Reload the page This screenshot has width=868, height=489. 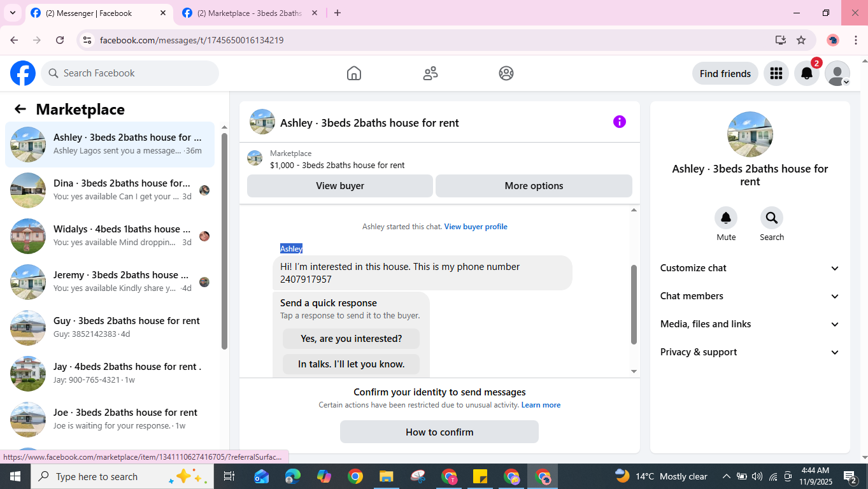click(60, 40)
